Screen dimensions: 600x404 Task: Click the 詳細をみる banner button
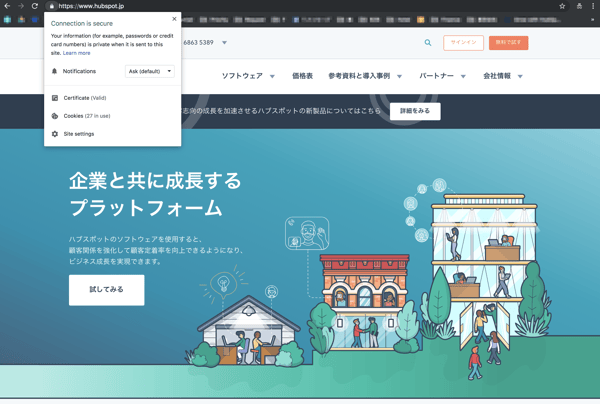point(415,111)
